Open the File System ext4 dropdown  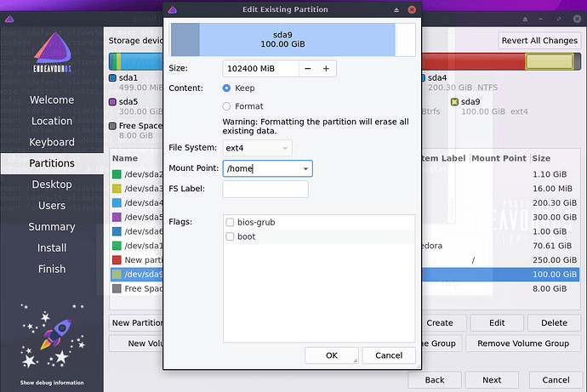[257, 148]
